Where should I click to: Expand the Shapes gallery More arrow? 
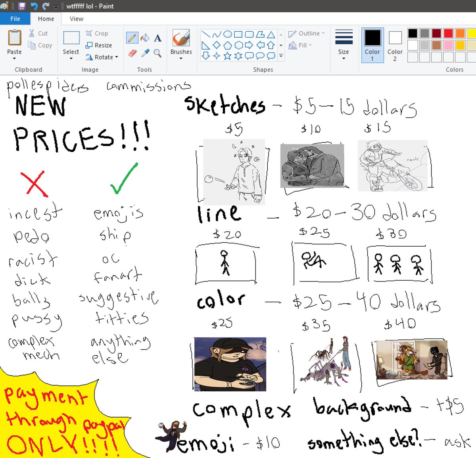tap(281, 56)
